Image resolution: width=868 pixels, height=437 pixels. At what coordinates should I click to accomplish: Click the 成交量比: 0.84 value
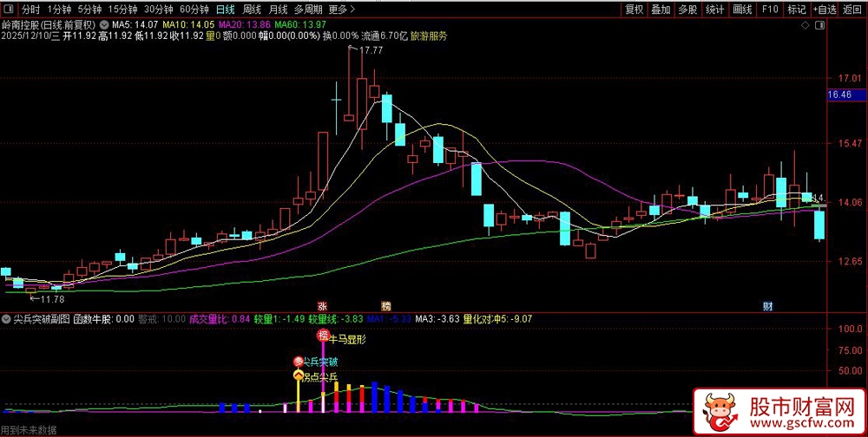(220, 318)
